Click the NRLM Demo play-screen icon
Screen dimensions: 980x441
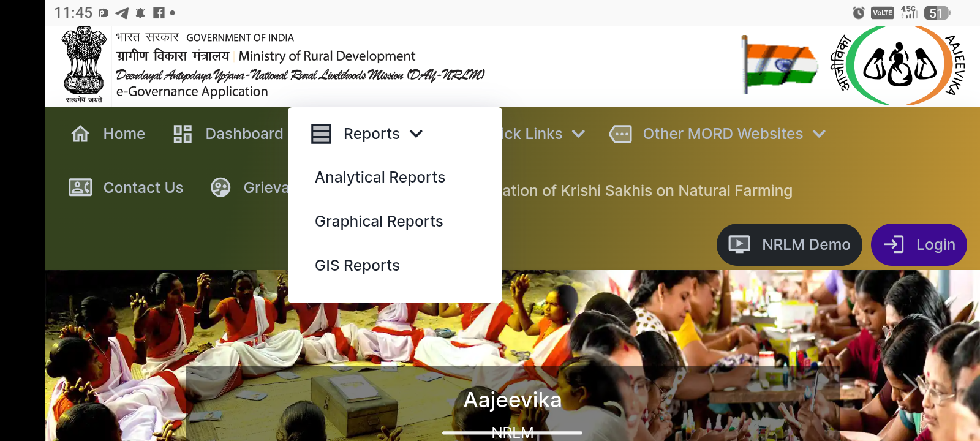click(739, 244)
